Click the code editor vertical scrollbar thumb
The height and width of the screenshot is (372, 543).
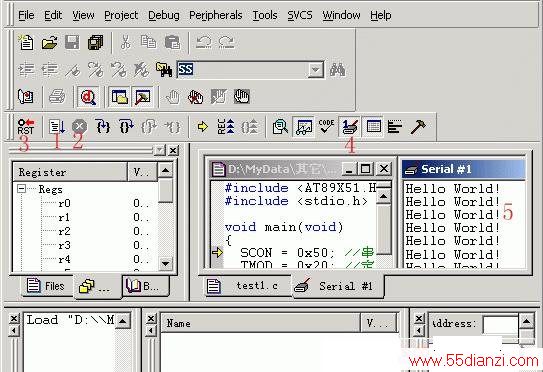click(x=383, y=228)
